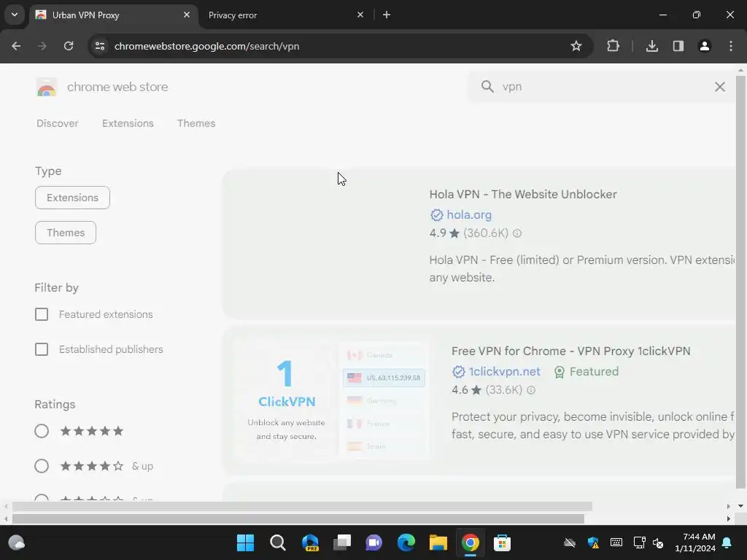747x560 pixels.
Task: Select the four stars & up filter
Action: (42, 466)
